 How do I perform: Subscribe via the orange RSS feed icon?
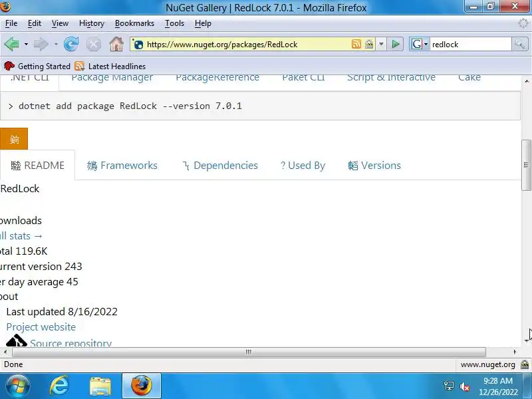tap(356, 44)
